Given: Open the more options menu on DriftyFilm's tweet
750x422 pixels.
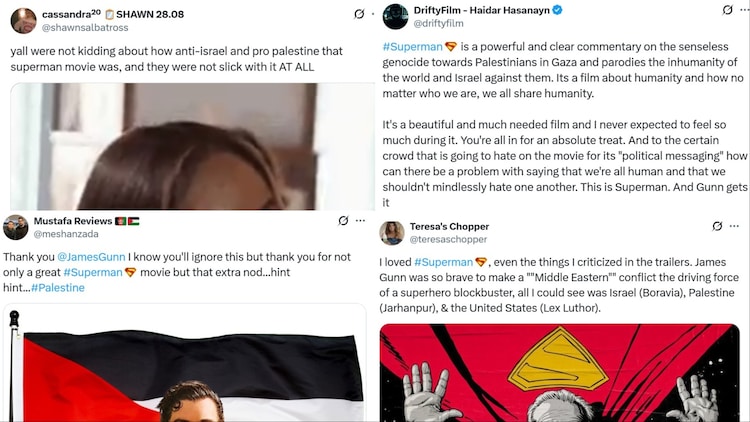Looking at the screenshot, I should click(x=745, y=10).
